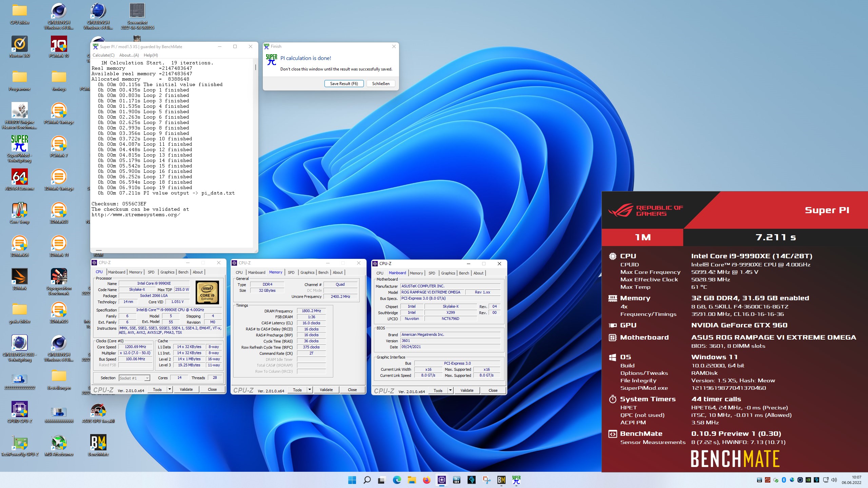The width and height of the screenshot is (868, 488).
Task: Click Validate in CPU-Z CPU window
Action: pos(186,389)
